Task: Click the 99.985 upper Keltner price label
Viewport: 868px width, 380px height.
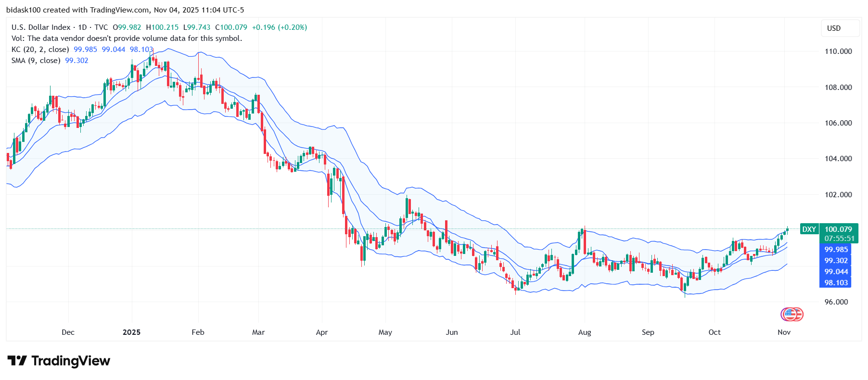Action: click(836, 250)
